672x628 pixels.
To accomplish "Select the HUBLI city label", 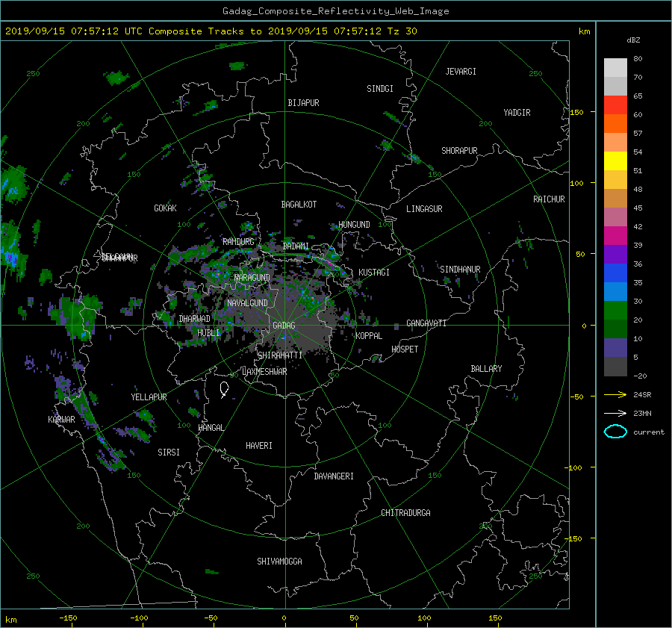I will [x=208, y=333].
